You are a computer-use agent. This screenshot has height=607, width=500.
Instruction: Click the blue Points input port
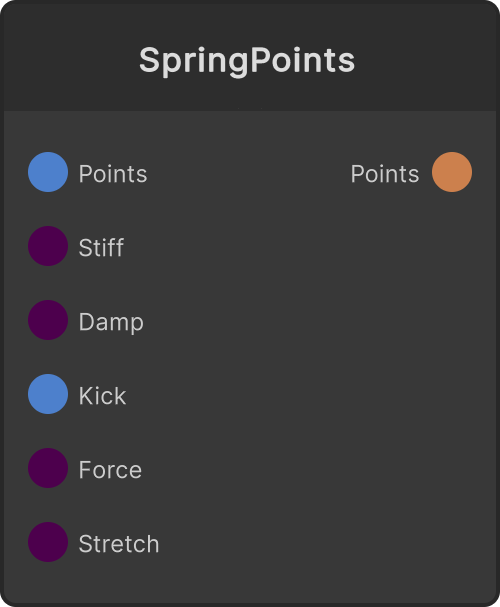tap(48, 172)
